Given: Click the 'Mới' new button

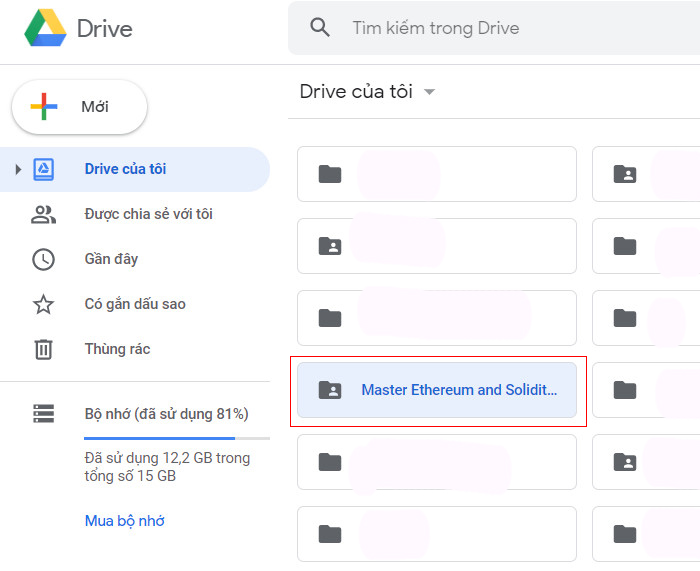Looking at the screenshot, I should tap(79, 107).
